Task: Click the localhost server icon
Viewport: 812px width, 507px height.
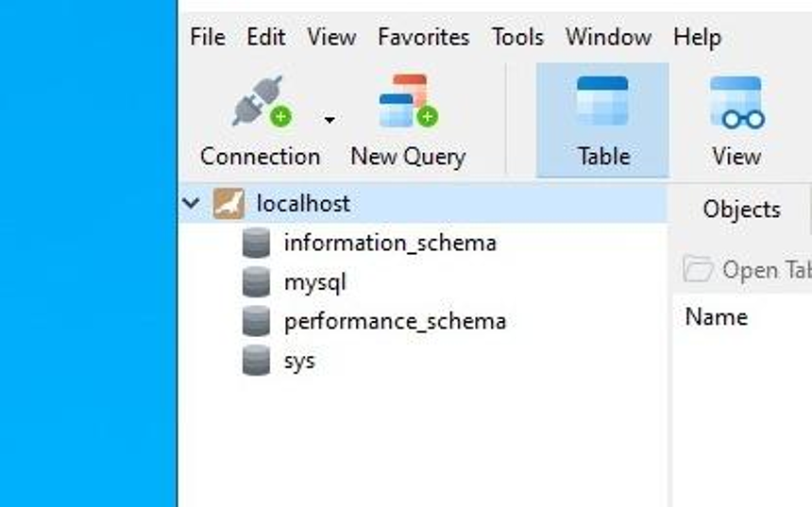Action: tap(228, 204)
